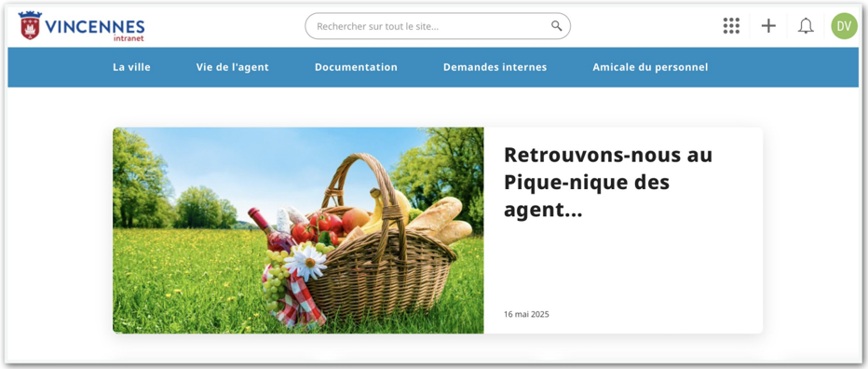Focus the site-wide search field
This screenshot has width=868, height=369.
click(438, 26)
